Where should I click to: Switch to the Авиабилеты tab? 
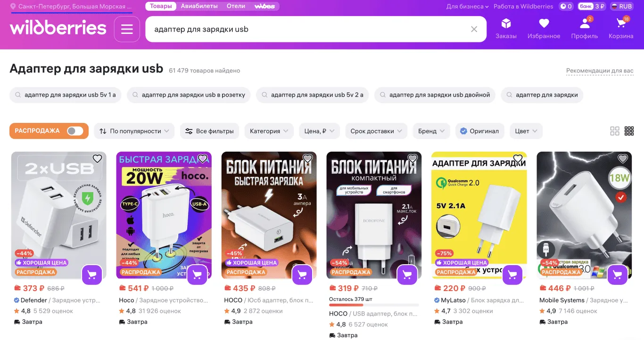(x=199, y=6)
